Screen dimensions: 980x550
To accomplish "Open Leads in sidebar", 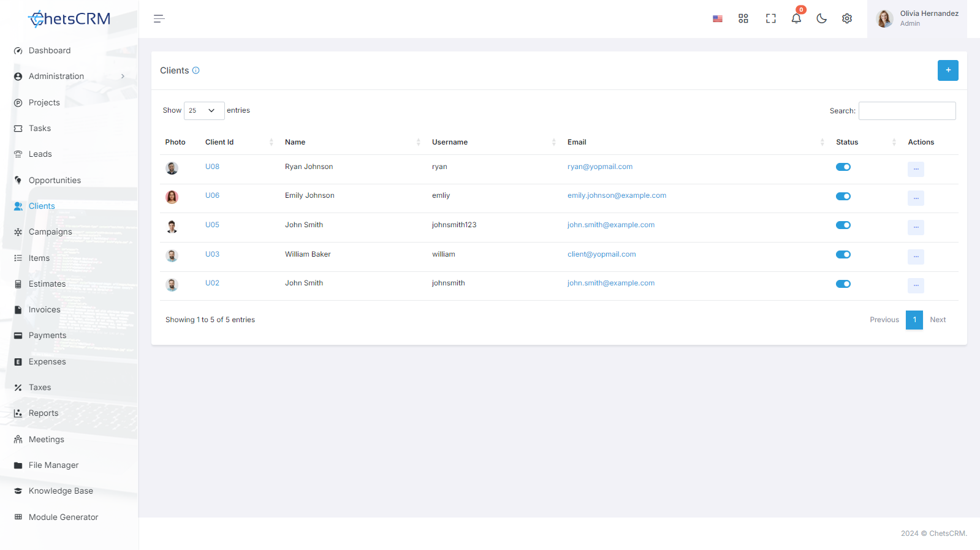I will pyautogui.click(x=40, y=154).
